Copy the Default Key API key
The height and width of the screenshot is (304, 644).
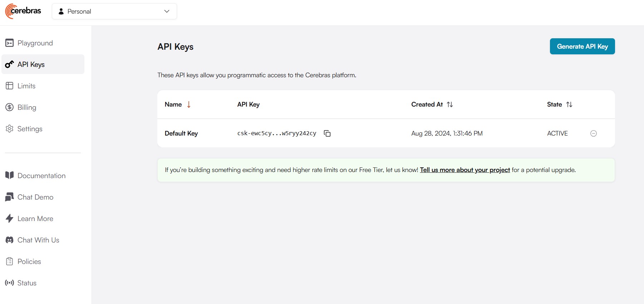[x=327, y=133]
